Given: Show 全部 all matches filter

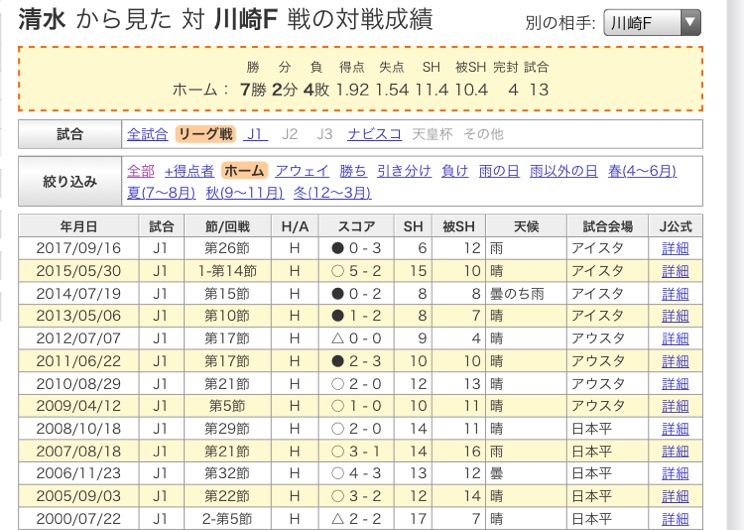Looking at the screenshot, I should point(141,171).
